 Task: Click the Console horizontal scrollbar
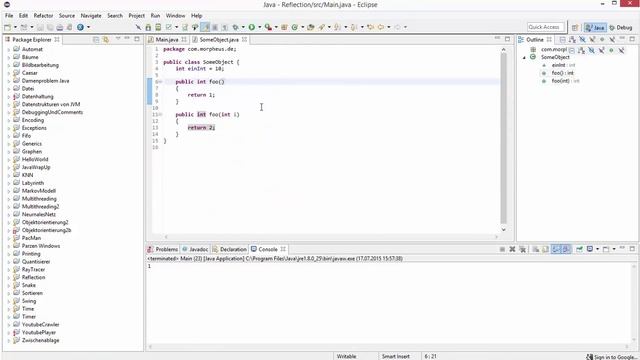389,347
